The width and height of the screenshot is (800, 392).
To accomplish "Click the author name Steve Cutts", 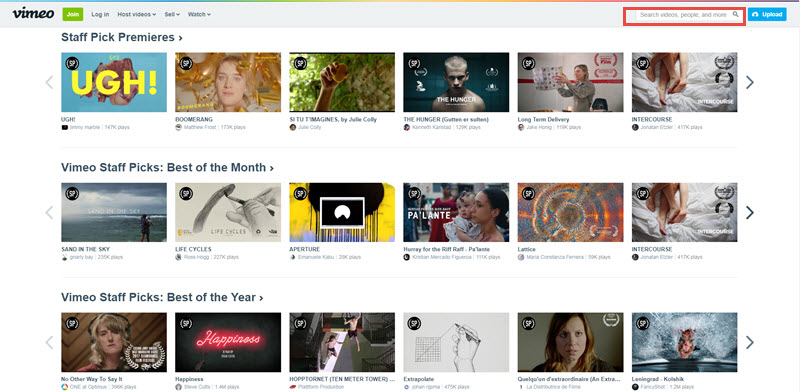I will 196,387.
